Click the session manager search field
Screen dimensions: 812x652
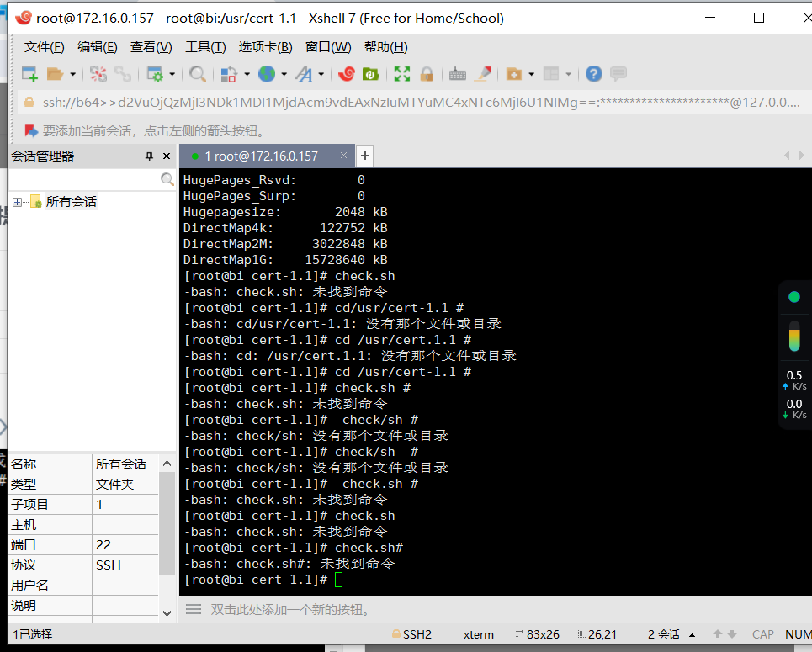tap(84, 180)
